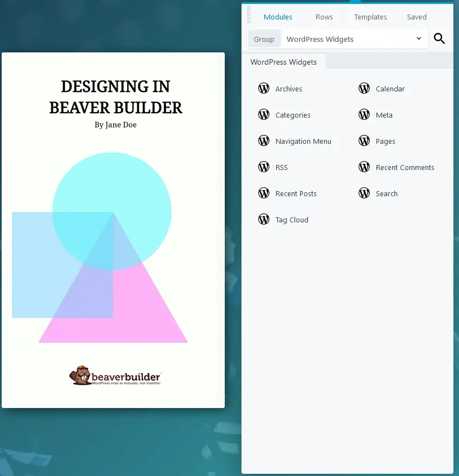Click the Group label button

click(x=264, y=39)
